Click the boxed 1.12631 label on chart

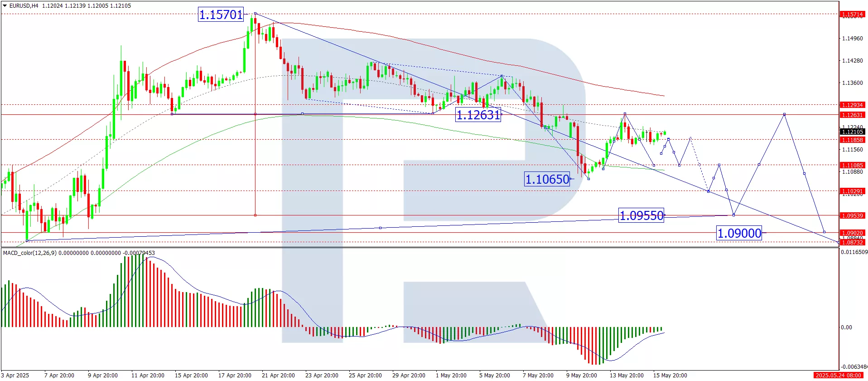[x=478, y=115]
